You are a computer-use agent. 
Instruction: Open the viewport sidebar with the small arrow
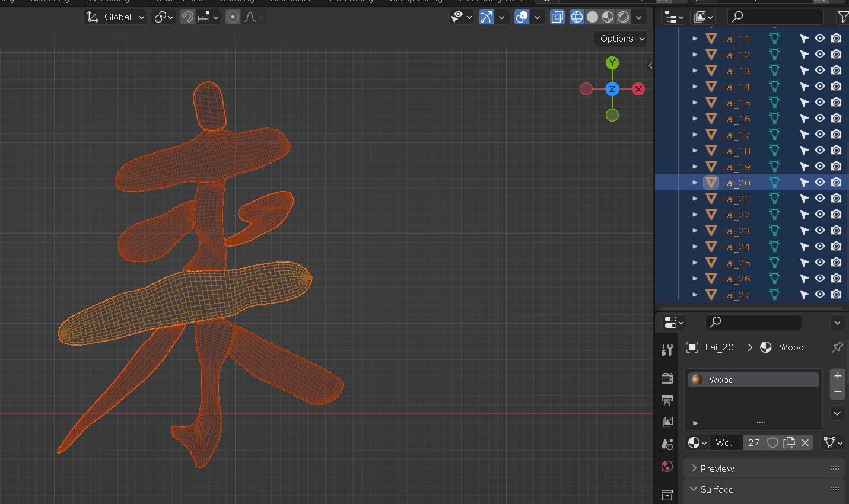650,66
